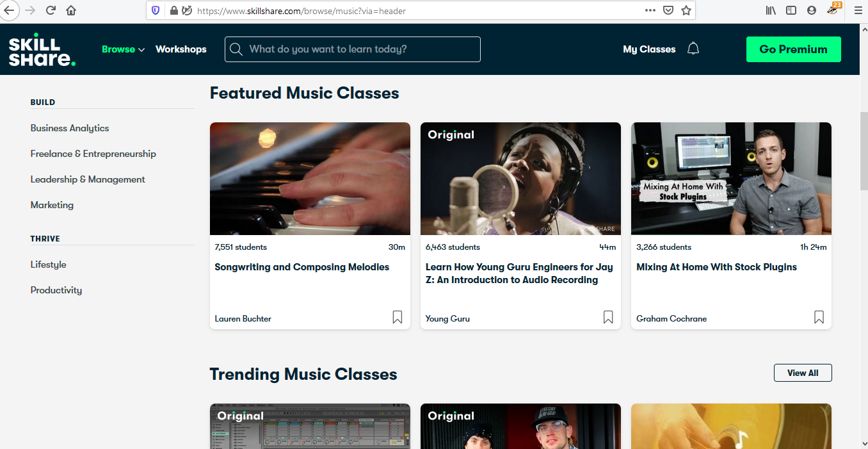Screen dimensions: 868x449
Task: Open the Marketing category
Action: tap(52, 205)
